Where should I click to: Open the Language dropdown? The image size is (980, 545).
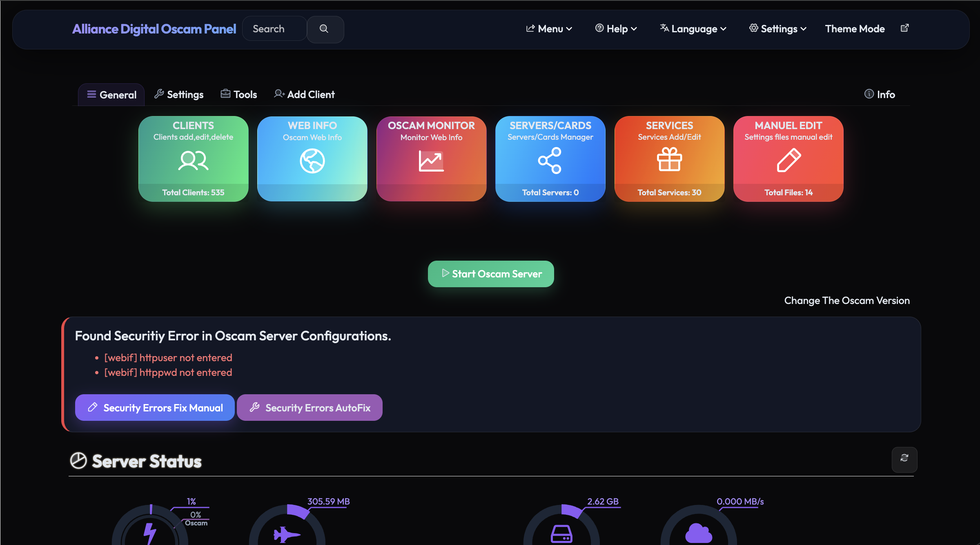693,29
